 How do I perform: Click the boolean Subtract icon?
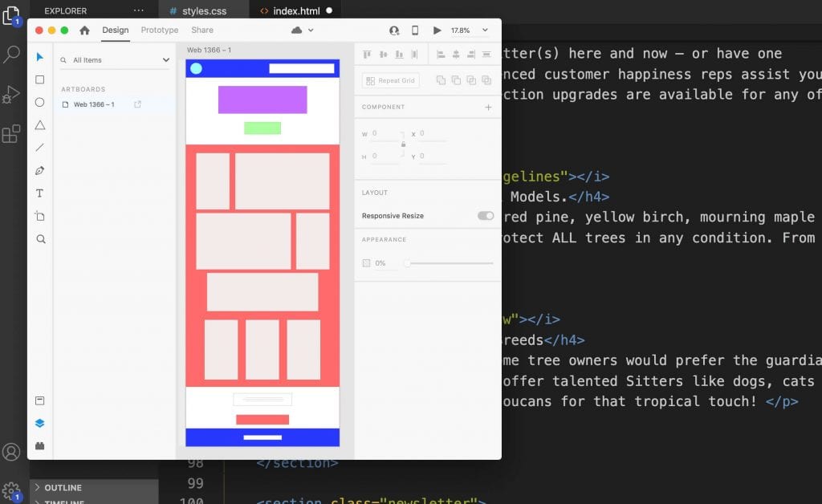coord(456,80)
